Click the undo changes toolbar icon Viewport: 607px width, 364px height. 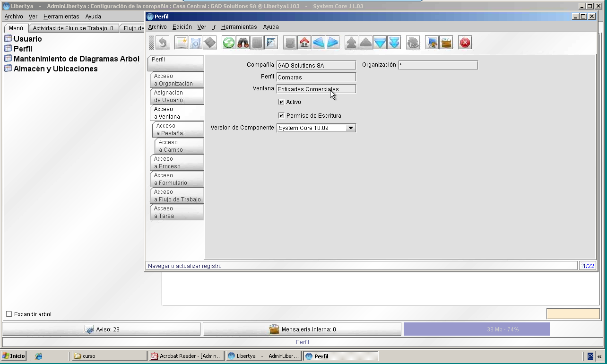tap(163, 43)
